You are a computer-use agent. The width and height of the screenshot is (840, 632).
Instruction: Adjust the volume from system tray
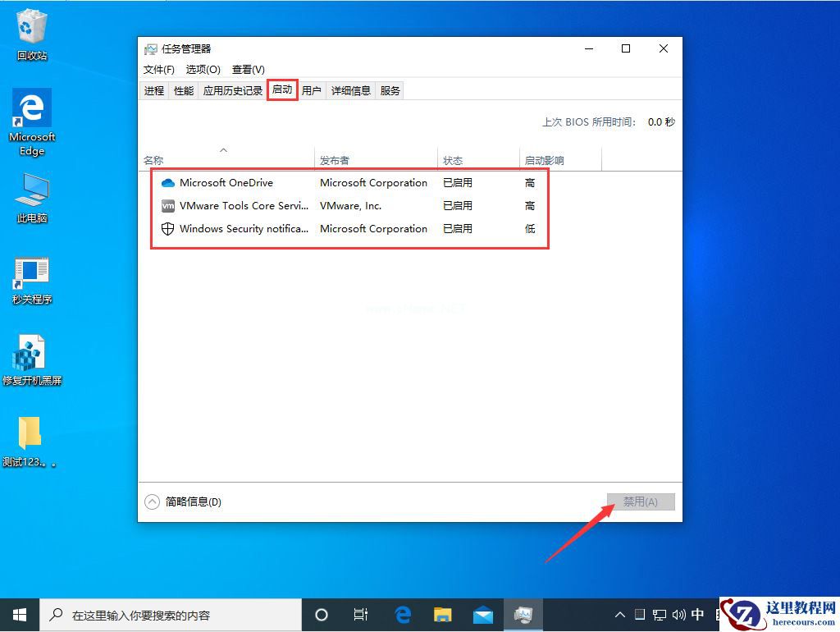click(678, 614)
